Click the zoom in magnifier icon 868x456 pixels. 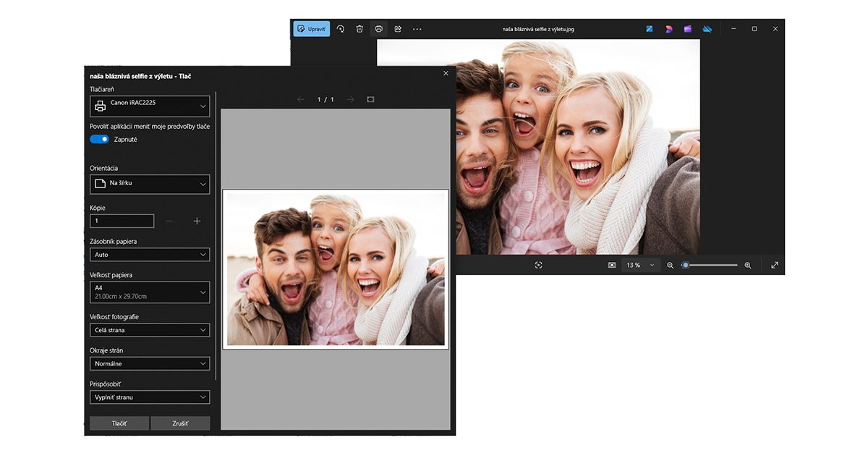click(x=748, y=265)
